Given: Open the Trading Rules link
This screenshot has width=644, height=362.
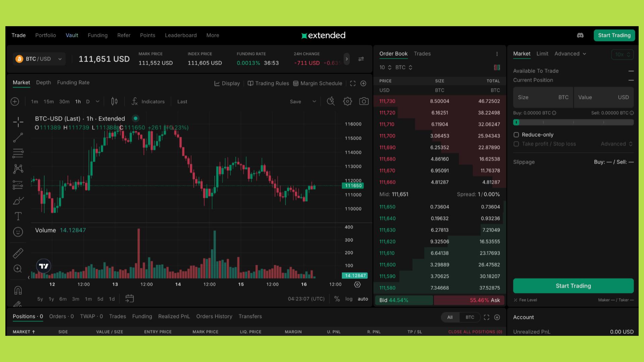Looking at the screenshot, I should pyautogui.click(x=268, y=83).
